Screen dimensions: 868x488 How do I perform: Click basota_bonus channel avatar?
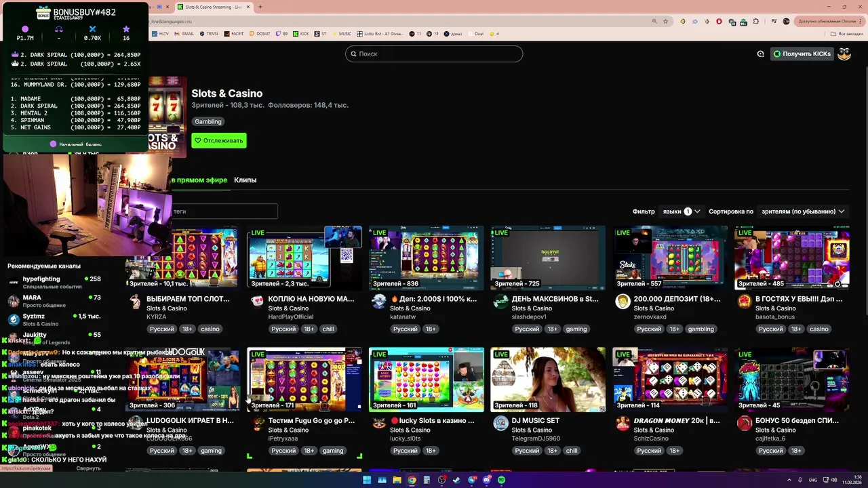[x=745, y=302]
